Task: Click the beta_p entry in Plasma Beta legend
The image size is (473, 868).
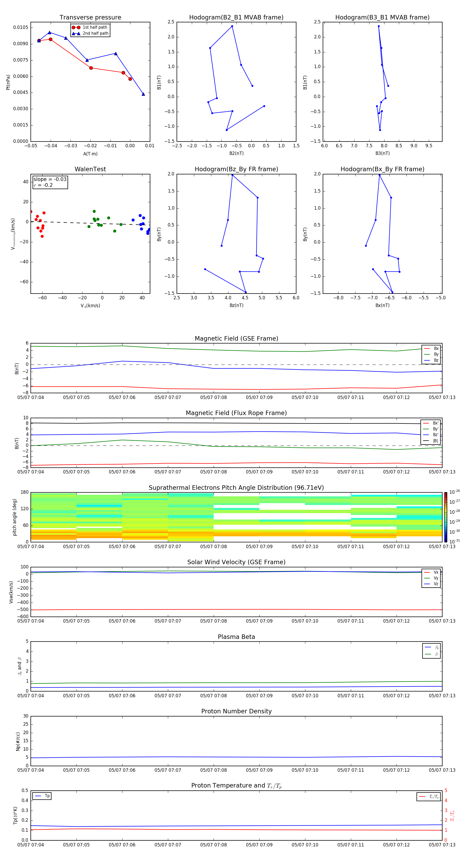Action: click(x=431, y=647)
